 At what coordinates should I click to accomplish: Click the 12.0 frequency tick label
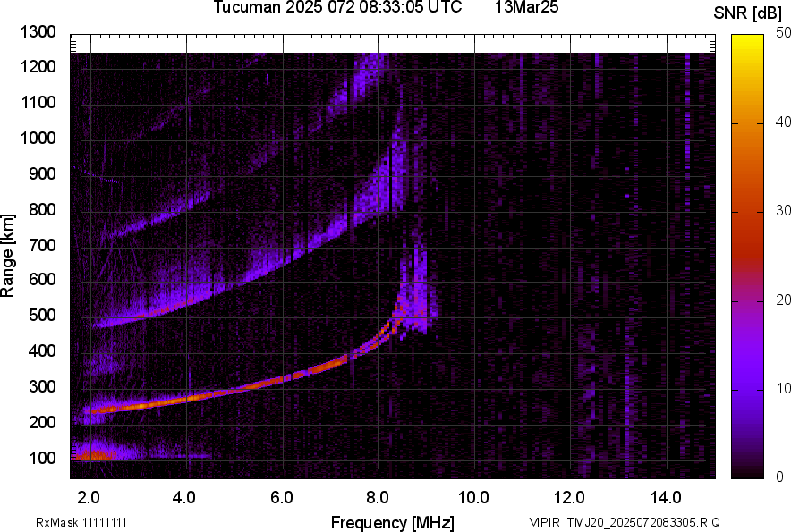570,498
